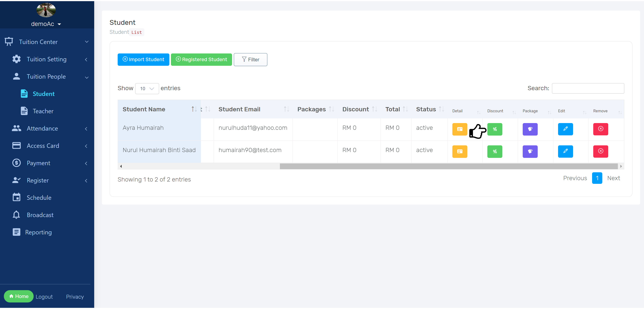Viewport: 644px width, 309px height.
Task: Click the Registered Student button
Action: [x=201, y=59]
